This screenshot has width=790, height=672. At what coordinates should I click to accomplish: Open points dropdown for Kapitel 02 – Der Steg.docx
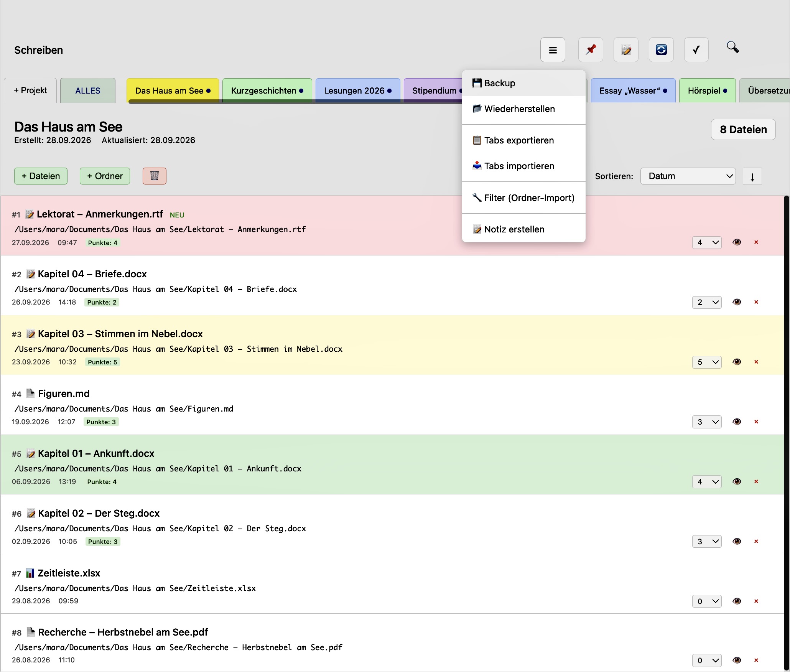[x=707, y=542]
